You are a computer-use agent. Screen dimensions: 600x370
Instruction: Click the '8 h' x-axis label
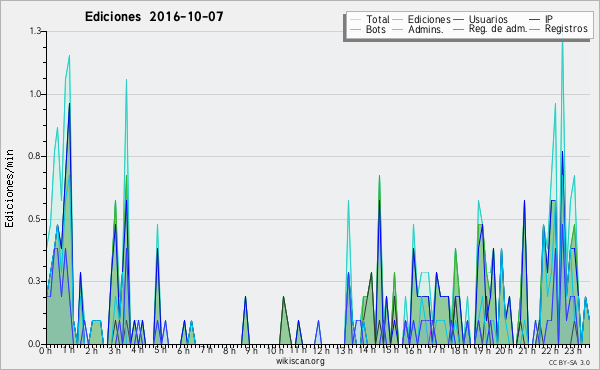(x=229, y=351)
